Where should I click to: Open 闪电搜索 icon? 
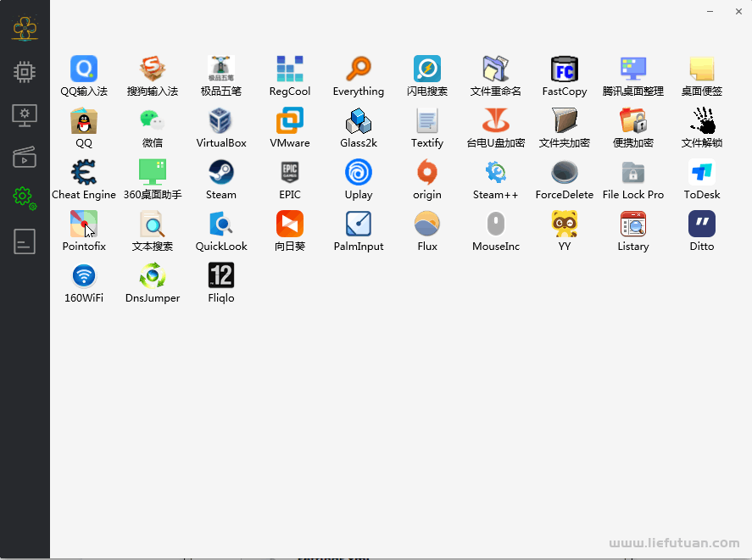coord(426,69)
